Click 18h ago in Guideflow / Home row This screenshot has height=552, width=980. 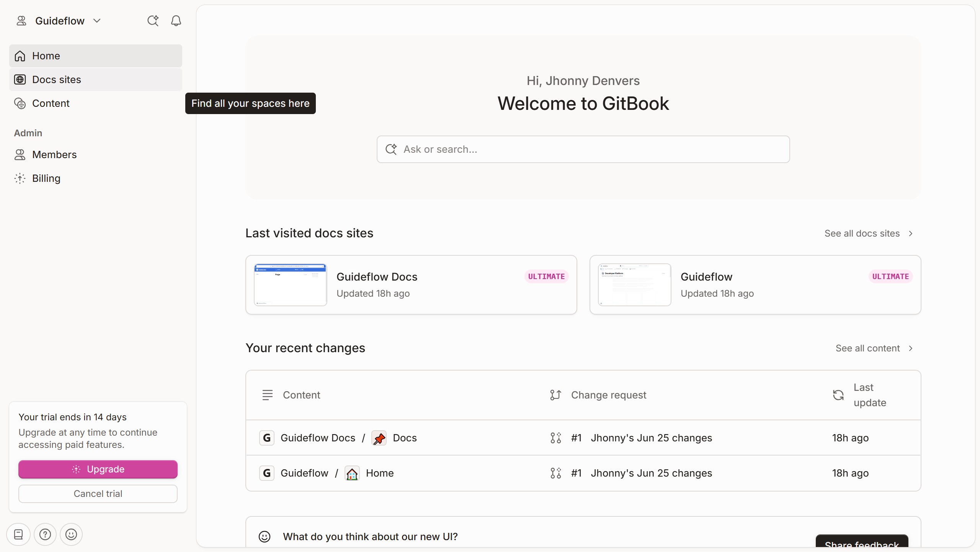pyautogui.click(x=850, y=473)
